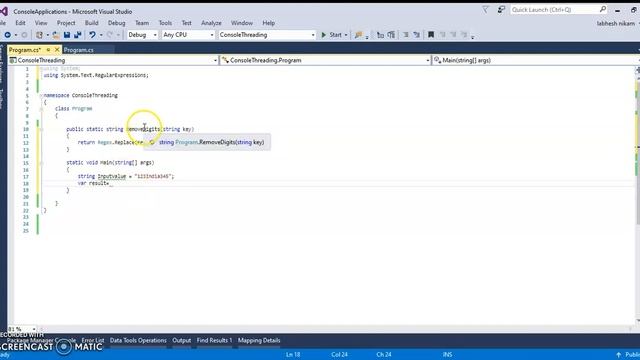Click the editor vertical scrollbar
640x360 pixels.
(637, 196)
